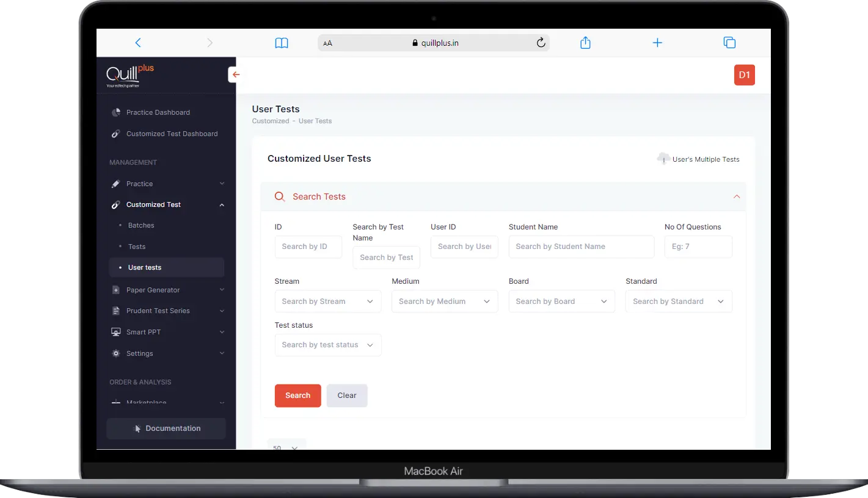Open the bookmarks icon in the browser toolbar
The height and width of the screenshot is (498, 868).
tap(281, 42)
